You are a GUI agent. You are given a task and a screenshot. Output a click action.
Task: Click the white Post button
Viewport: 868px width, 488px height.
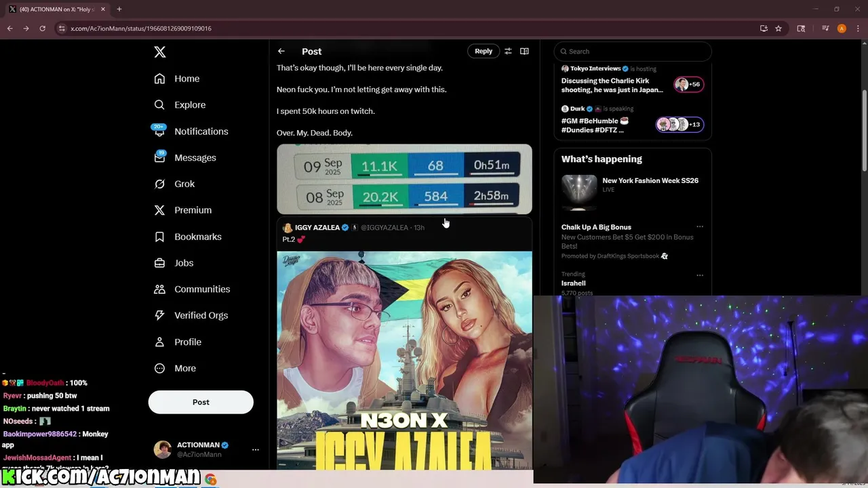(x=201, y=402)
